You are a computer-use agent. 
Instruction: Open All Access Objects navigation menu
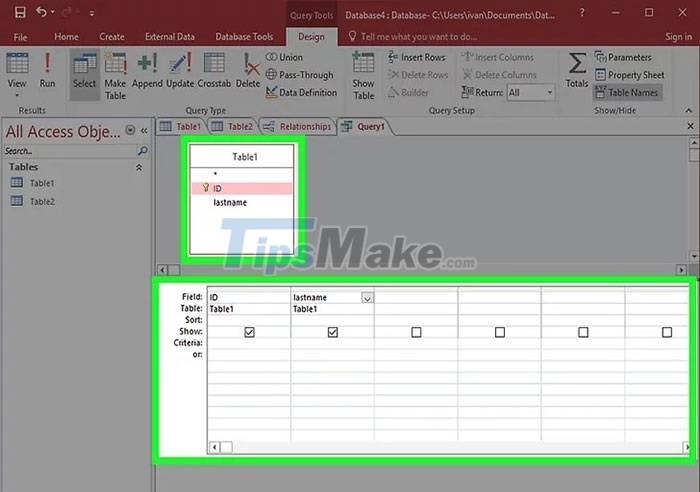pyautogui.click(x=130, y=130)
